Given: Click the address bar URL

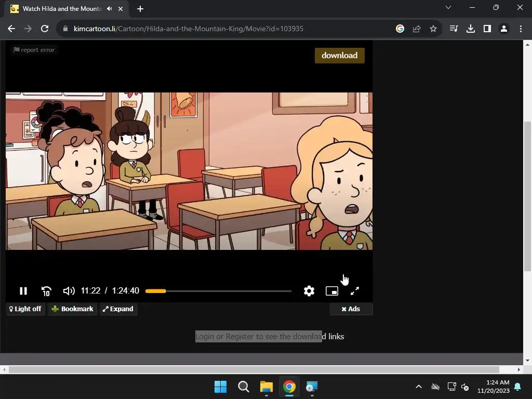Looking at the screenshot, I should pyautogui.click(x=188, y=29).
